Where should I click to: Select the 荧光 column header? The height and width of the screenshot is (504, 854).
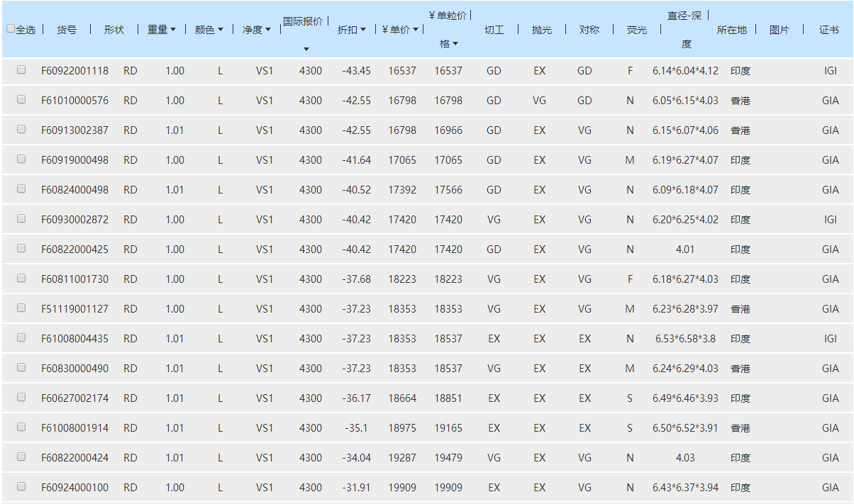pyautogui.click(x=637, y=30)
